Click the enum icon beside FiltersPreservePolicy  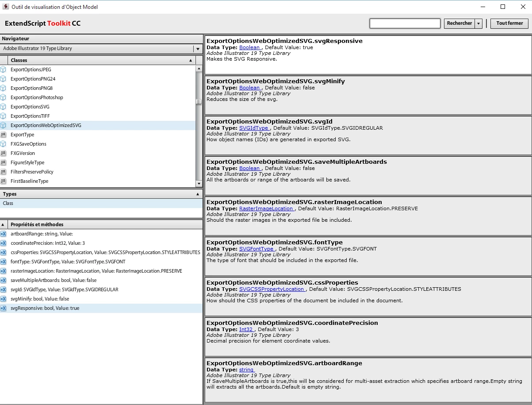coord(4,172)
